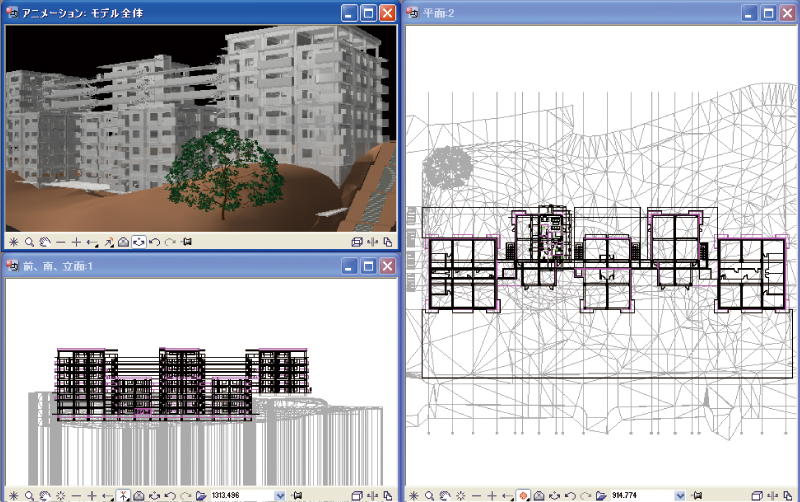800x502 pixels.
Task: Click copy pages icon in animation window
Action: (x=388, y=242)
